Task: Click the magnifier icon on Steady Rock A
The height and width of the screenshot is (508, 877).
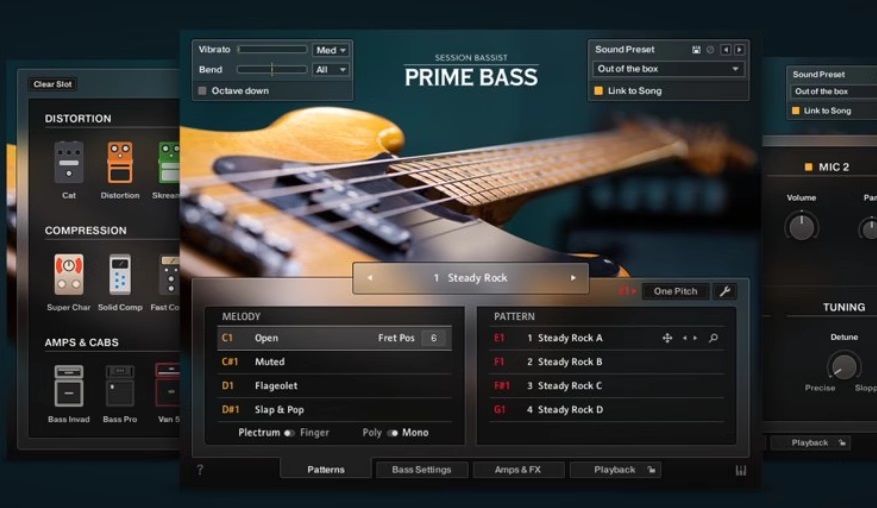Action: pos(713,338)
